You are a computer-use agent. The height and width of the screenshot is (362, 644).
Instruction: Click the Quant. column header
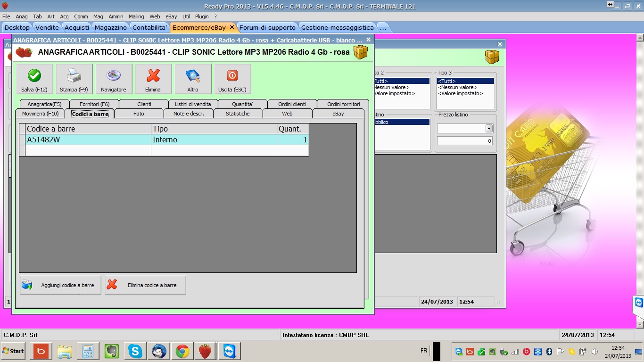[x=293, y=129]
